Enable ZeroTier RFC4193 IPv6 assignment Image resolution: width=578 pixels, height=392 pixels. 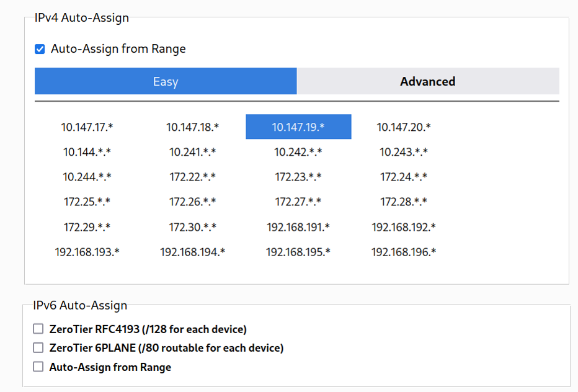pos(38,329)
